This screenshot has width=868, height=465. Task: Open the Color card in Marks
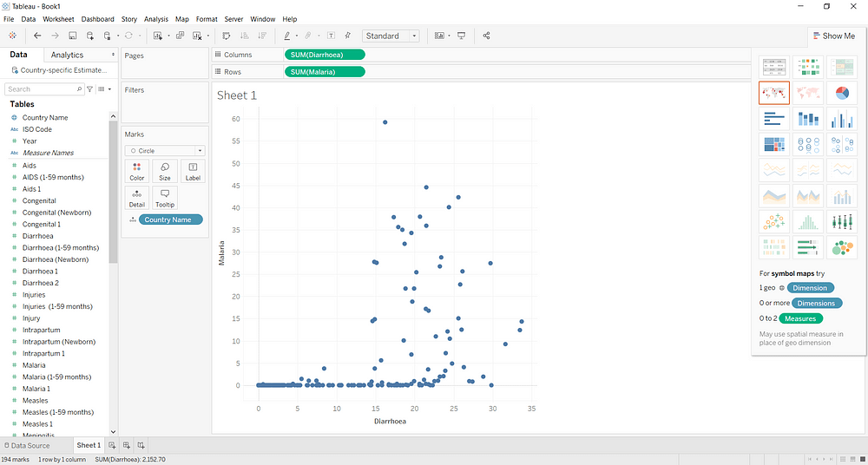(x=136, y=171)
